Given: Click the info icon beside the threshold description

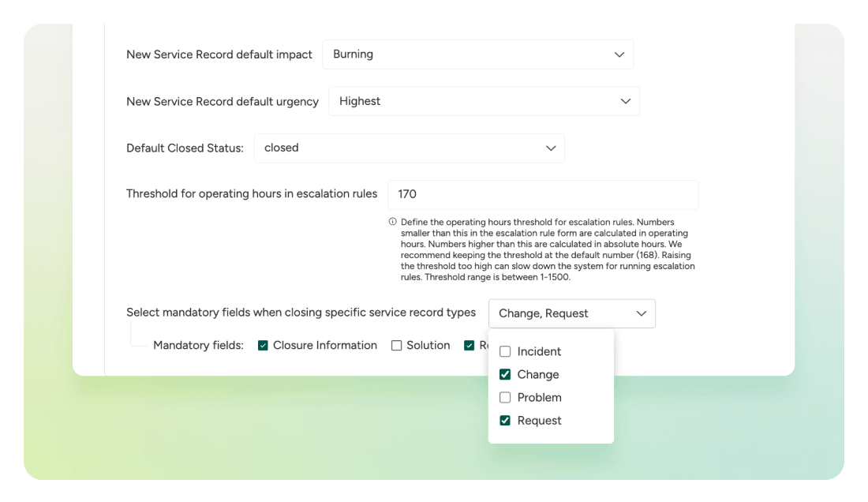Looking at the screenshot, I should [x=392, y=222].
